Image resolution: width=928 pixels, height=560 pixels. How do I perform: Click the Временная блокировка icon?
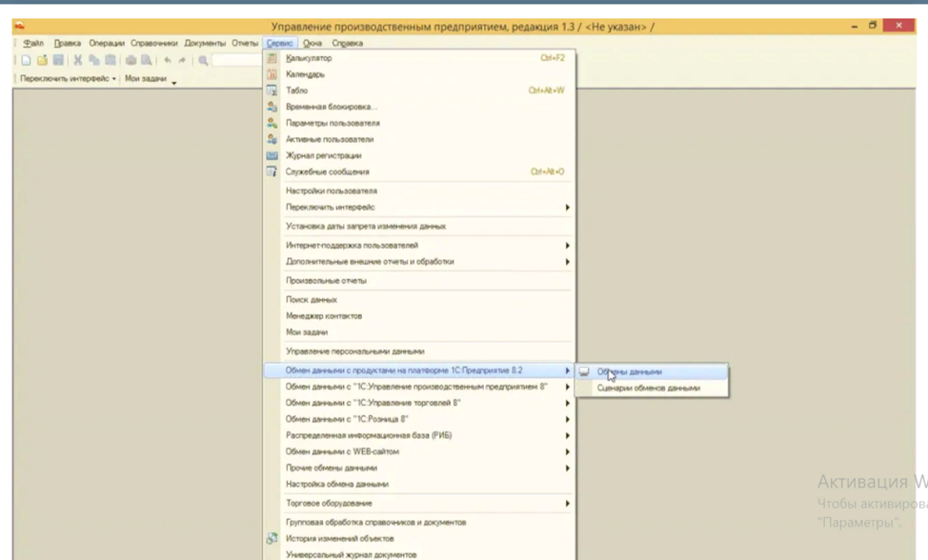coord(272,107)
